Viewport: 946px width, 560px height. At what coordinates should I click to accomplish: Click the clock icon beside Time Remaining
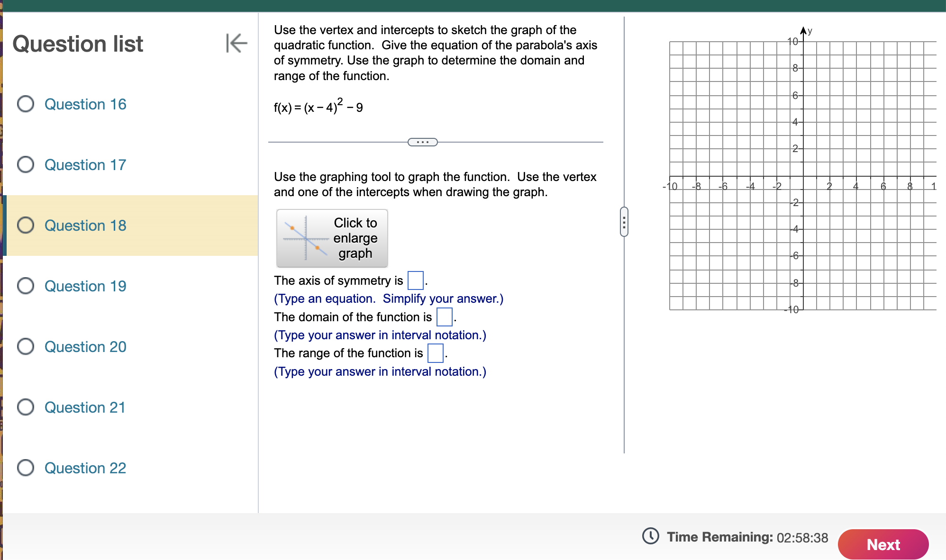[x=650, y=537]
